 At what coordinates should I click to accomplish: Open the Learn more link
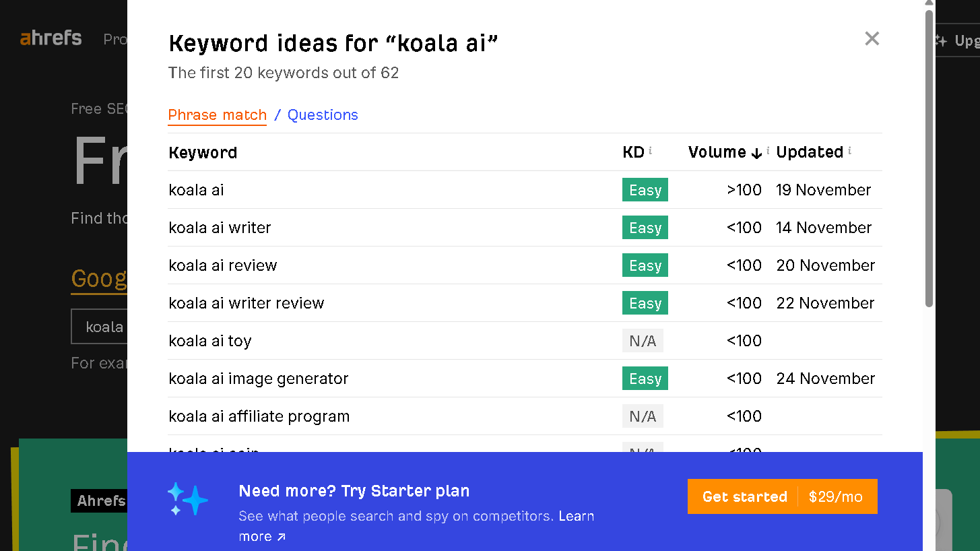coord(576,516)
